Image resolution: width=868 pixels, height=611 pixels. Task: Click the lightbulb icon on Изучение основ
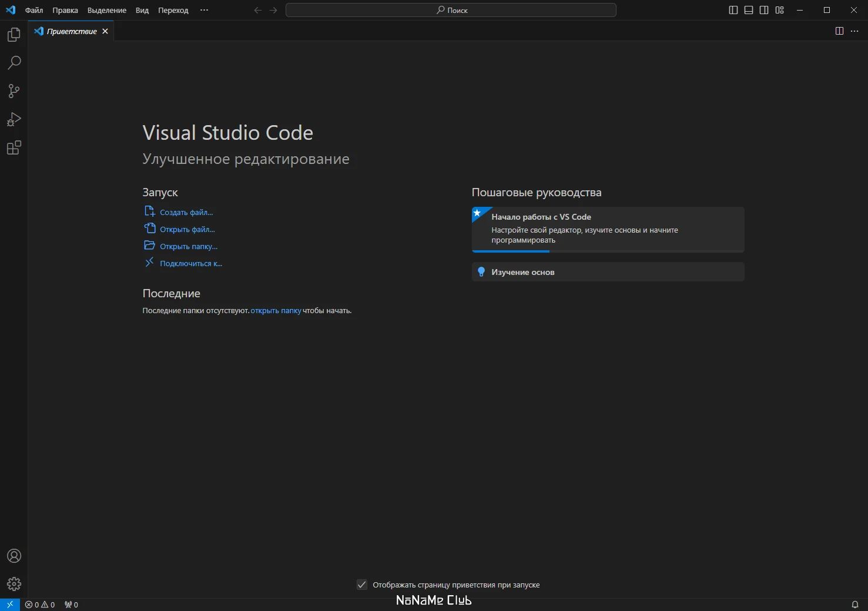481,272
